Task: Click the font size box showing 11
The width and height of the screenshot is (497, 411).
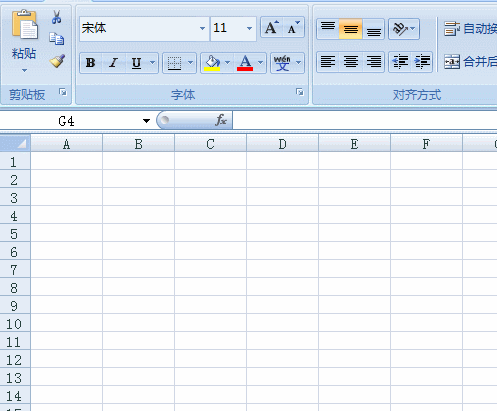Action: click(x=227, y=28)
